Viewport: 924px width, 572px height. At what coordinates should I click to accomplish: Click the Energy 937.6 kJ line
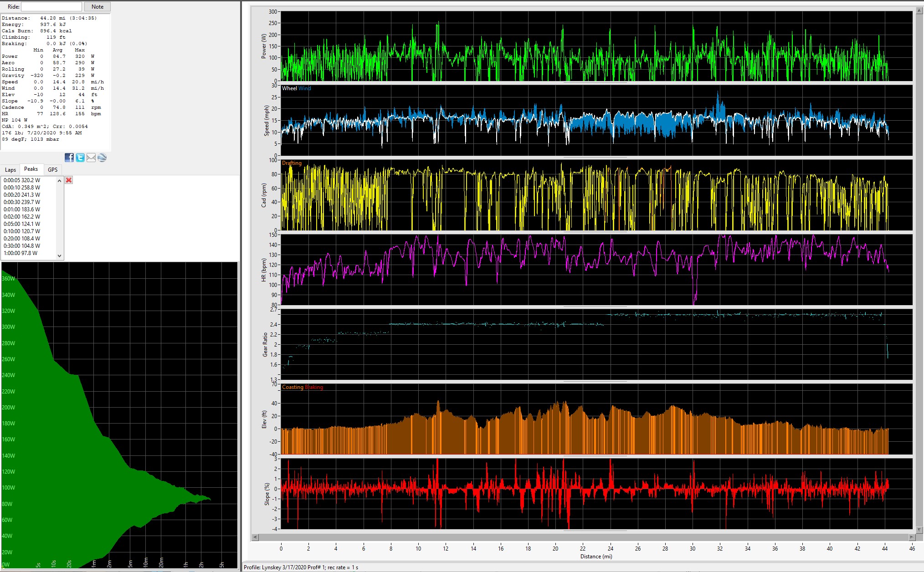click(34, 25)
